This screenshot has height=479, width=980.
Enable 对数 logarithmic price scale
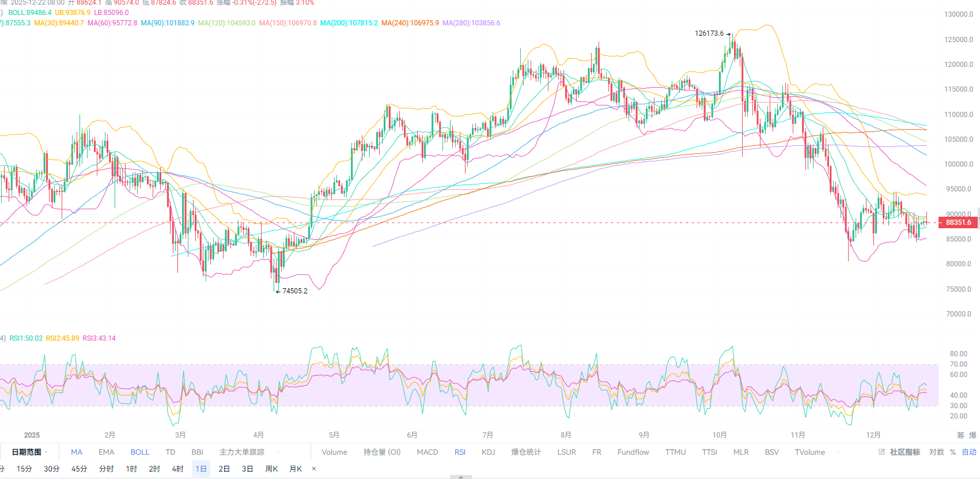(936, 452)
